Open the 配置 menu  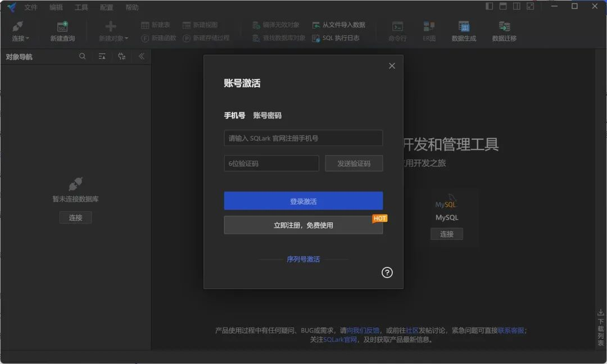(106, 7)
